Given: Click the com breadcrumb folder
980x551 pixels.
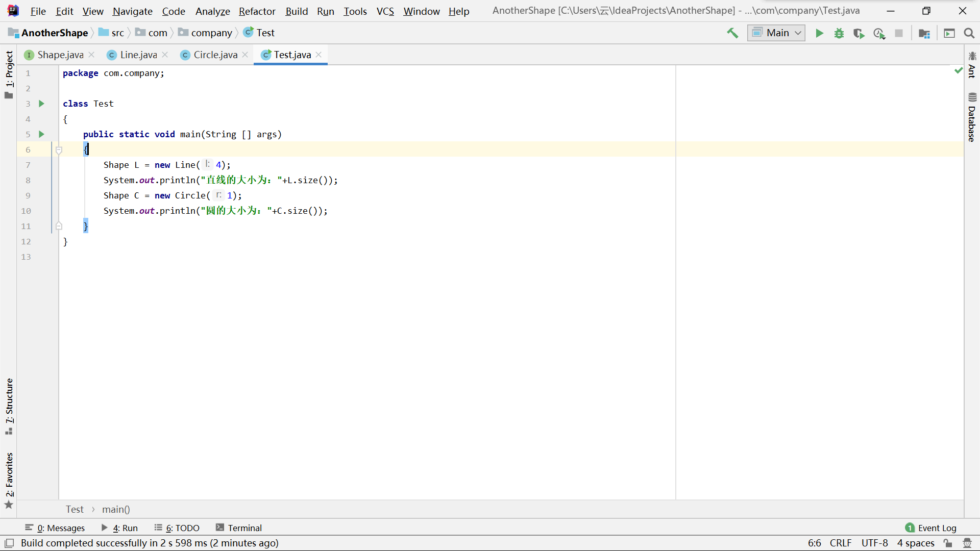Looking at the screenshot, I should click(152, 33).
